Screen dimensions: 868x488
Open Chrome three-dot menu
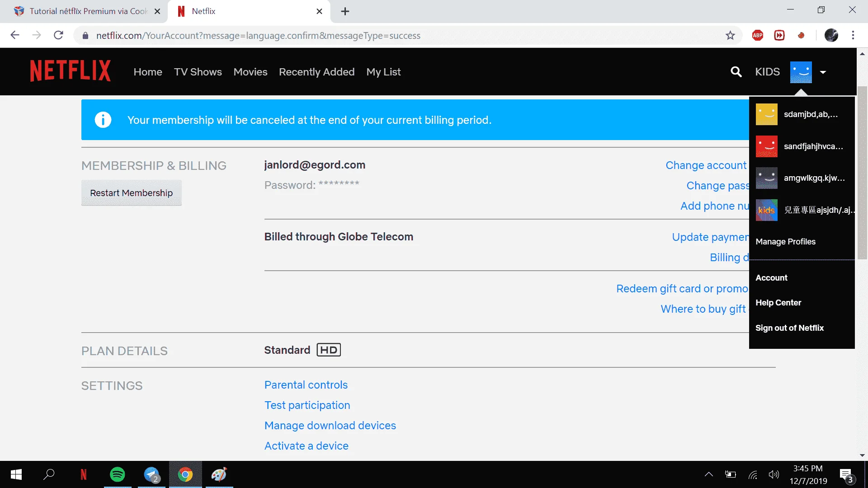(x=853, y=35)
